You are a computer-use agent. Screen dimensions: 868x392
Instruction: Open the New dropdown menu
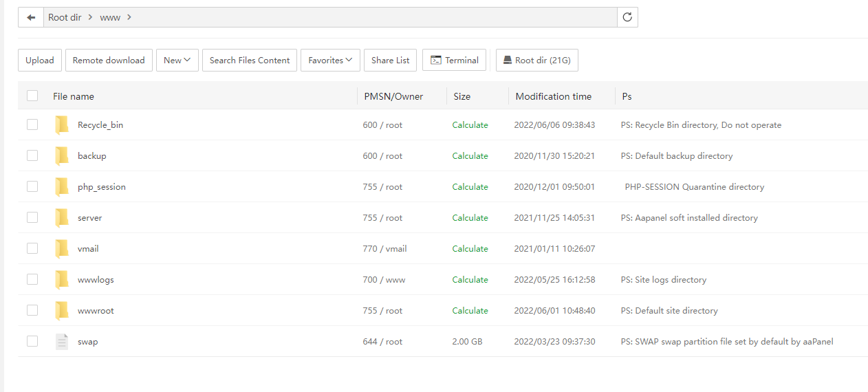pos(177,61)
